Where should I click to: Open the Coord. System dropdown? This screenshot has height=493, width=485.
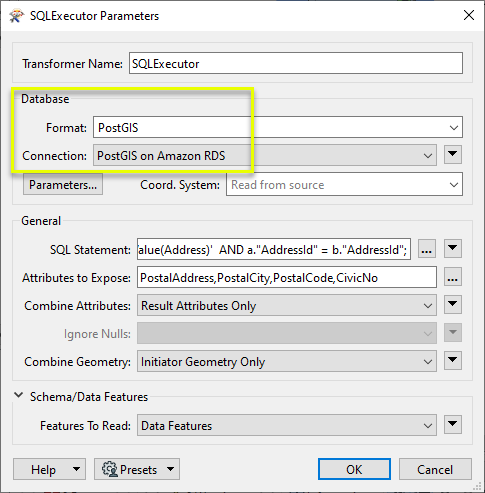[344, 184]
